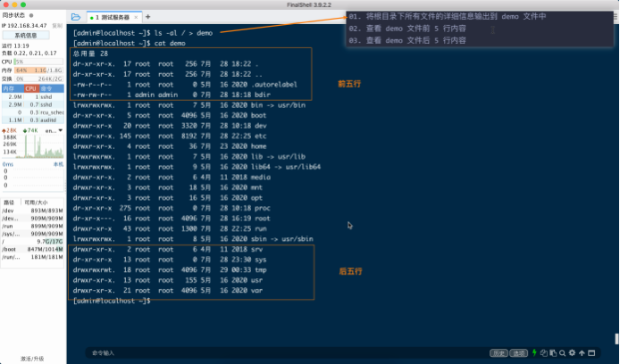The height and width of the screenshot is (364, 620).
Task: Click the 'bin -> usr/bin' line
Action: point(189,105)
